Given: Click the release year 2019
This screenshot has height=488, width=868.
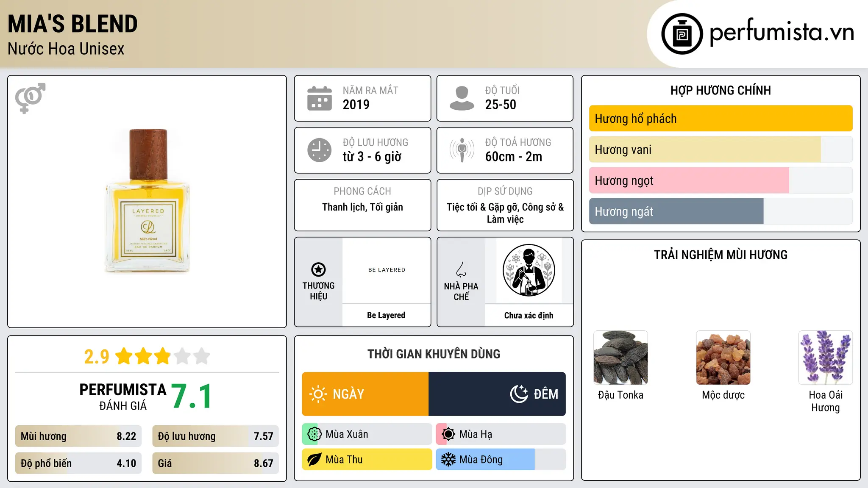Looking at the screenshot, I should [356, 105].
